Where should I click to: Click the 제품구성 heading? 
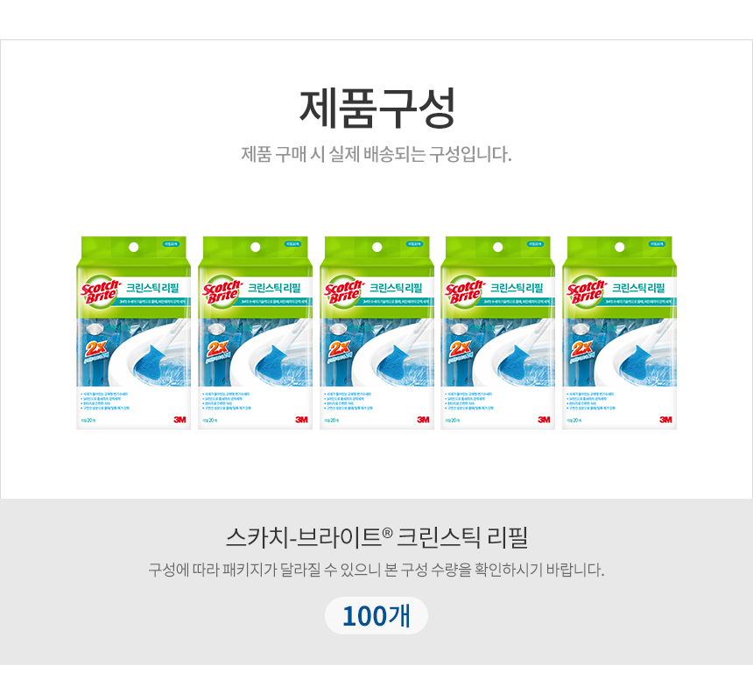coord(377,108)
